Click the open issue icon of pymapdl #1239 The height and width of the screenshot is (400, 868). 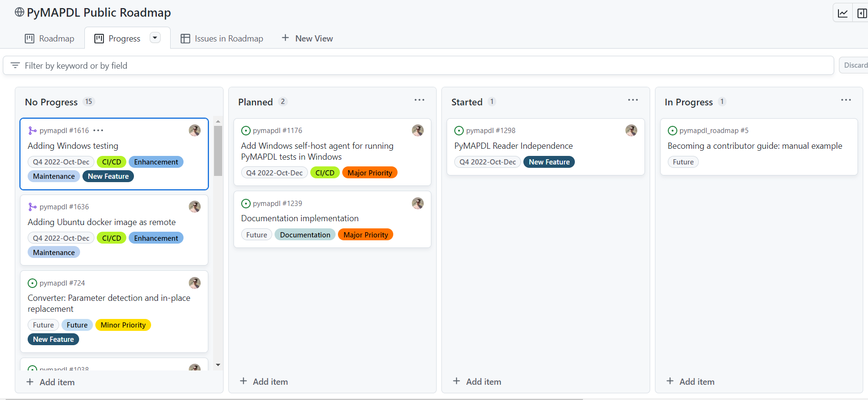(x=246, y=204)
